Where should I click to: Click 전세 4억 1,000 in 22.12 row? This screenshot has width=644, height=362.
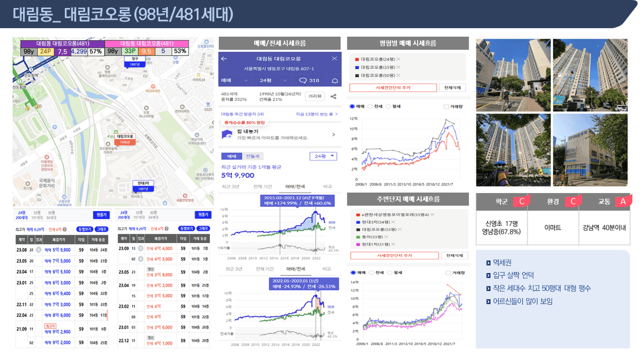click(159, 343)
